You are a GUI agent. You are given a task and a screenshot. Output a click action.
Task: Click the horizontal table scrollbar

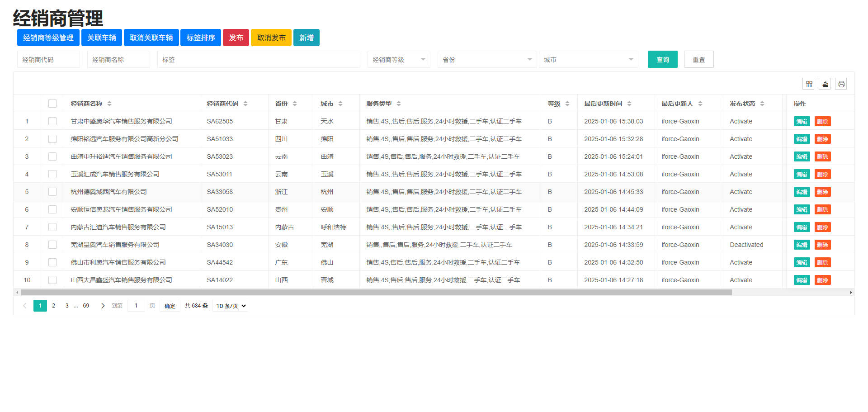pos(376,293)
